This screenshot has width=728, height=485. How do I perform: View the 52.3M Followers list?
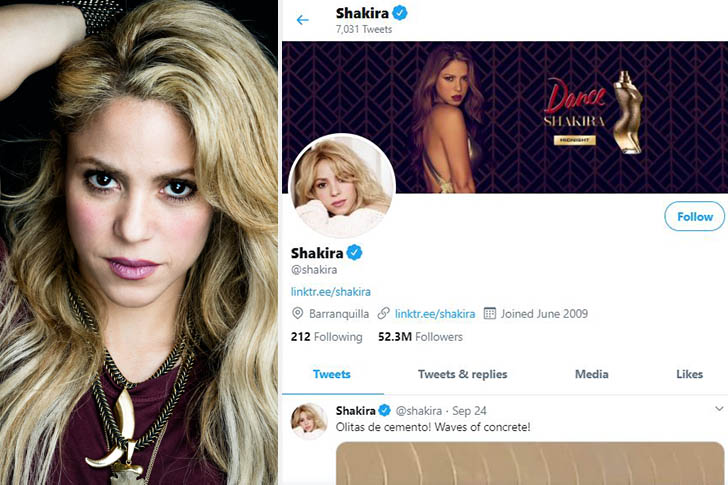[420, 336]
